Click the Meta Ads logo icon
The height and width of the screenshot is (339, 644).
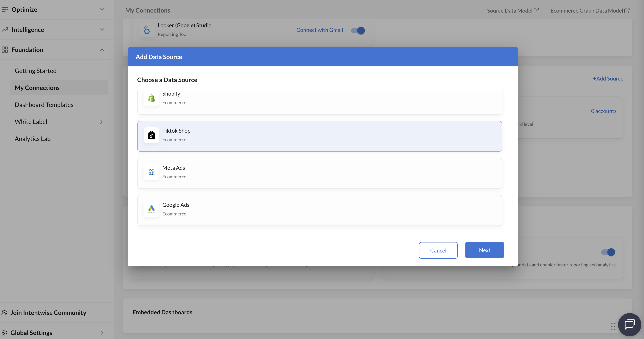(152, 172)
